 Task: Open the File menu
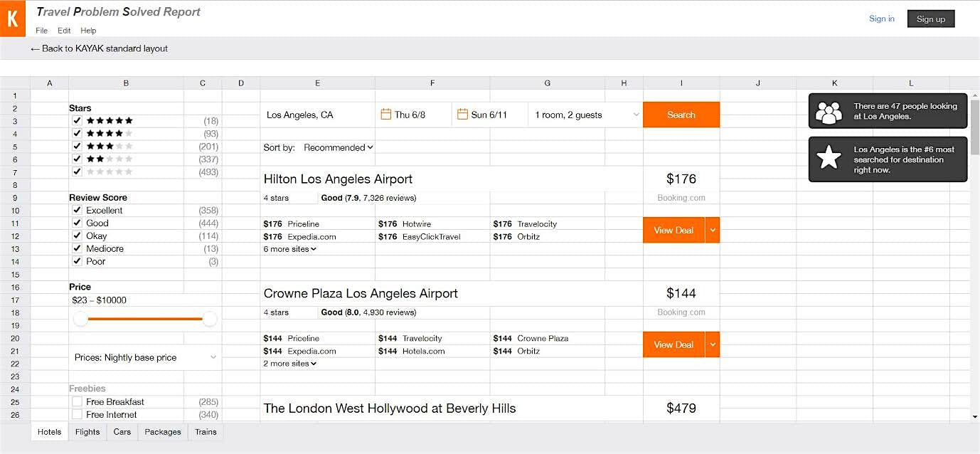click(x=41, y=31)
